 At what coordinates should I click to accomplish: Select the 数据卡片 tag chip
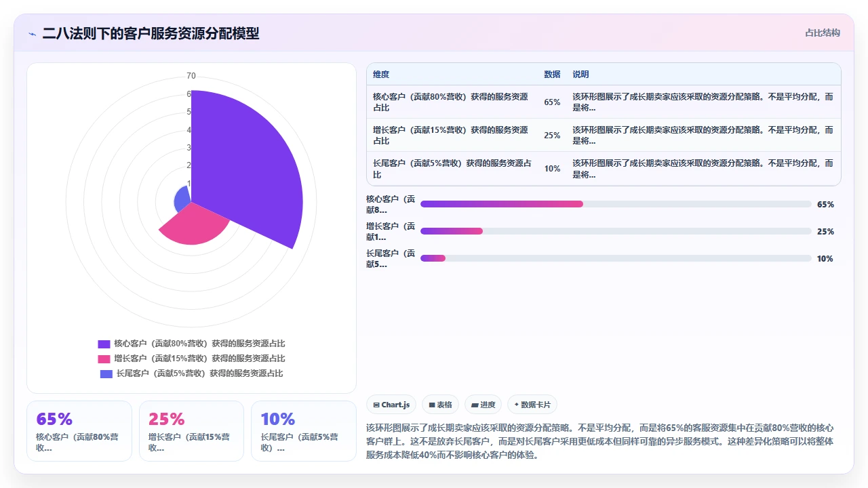(532, 405)
